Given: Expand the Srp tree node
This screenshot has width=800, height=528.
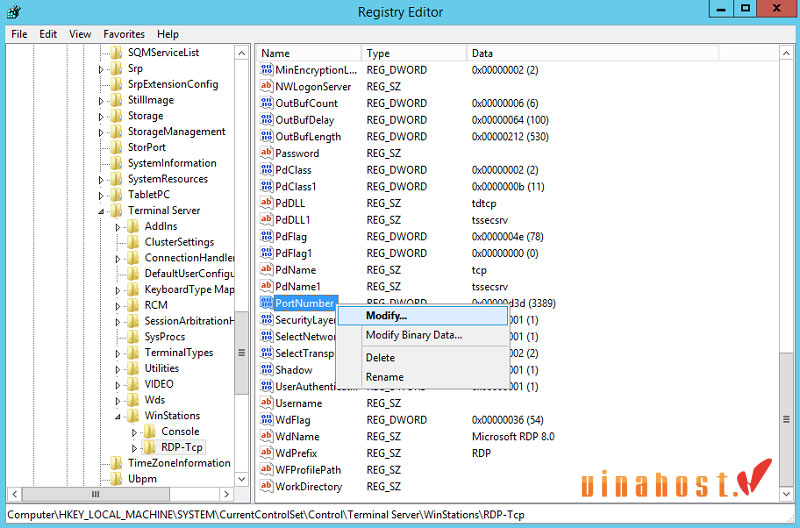Looking at the screenshot, I should point(101,69).
